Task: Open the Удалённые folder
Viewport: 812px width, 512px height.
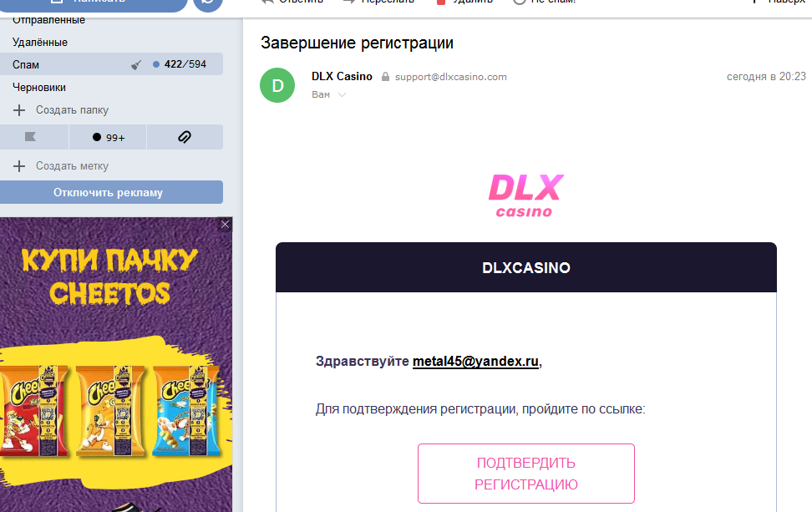Action: [x=40, y=42]
